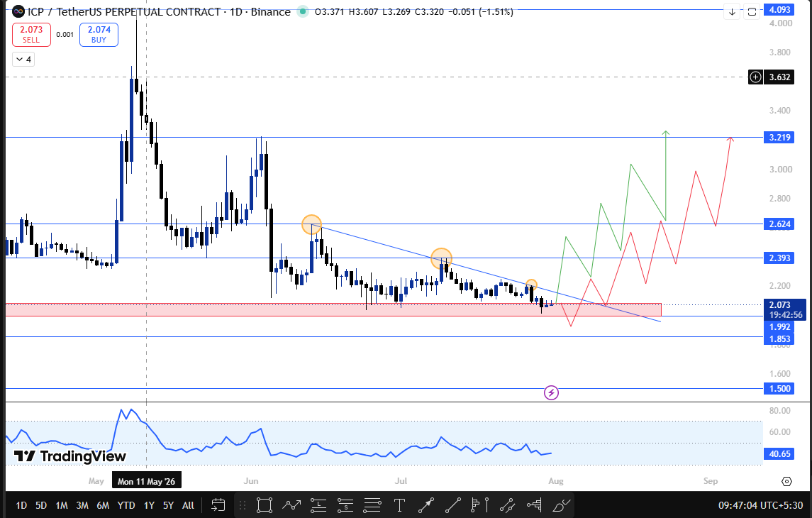Open the go to date calendar

(218, 505)
